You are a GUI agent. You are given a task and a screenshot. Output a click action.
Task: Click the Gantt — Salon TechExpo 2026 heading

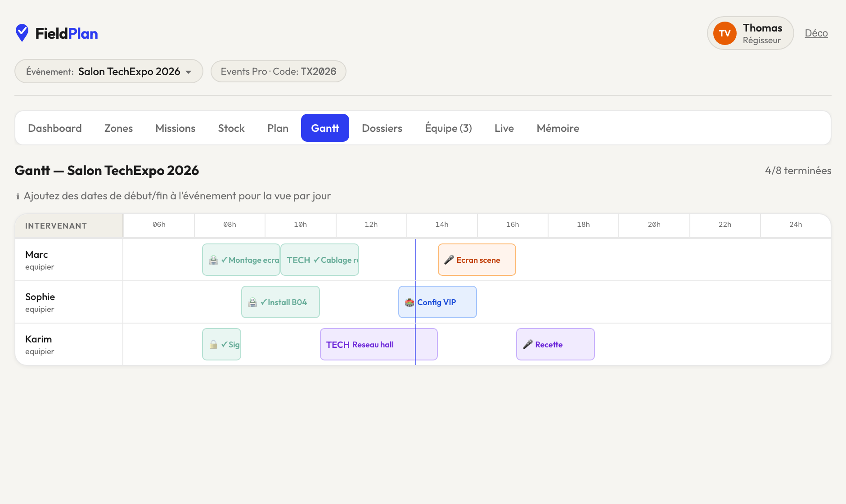(107, 171)
